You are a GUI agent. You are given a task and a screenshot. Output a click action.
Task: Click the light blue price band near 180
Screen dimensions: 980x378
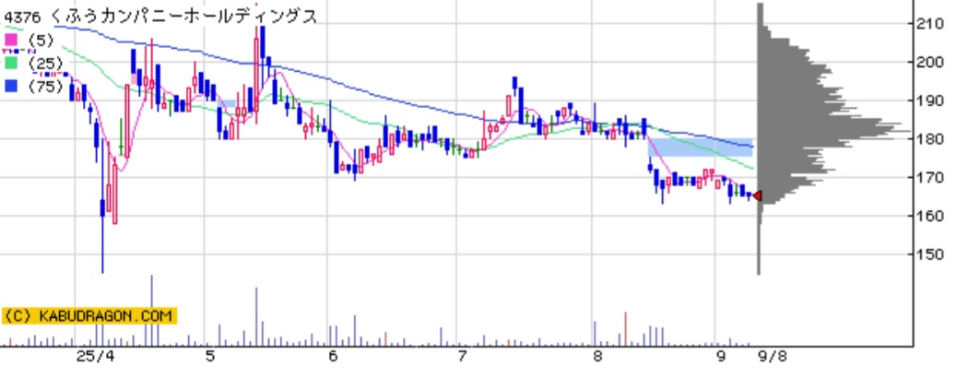700,148
